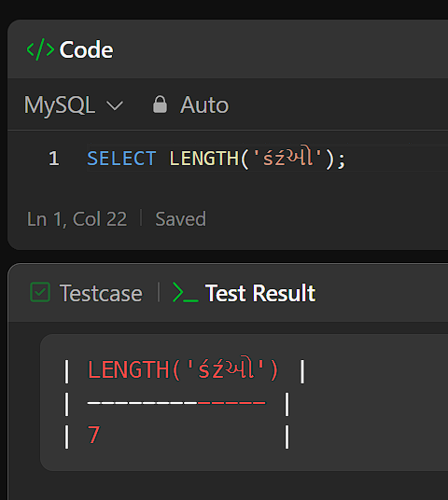Expand the chevron next to MySQL
Image resolution: width=448 pixels, height=500 pixels.
click(x=115, y=105)
